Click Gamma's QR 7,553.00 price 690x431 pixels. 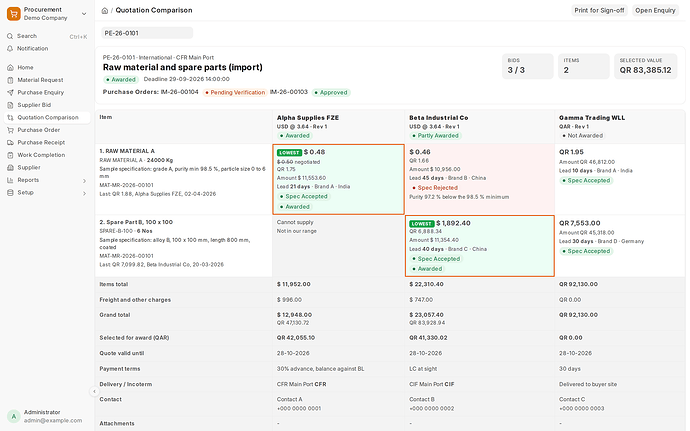pyautogui.click(x=580, y=223)
